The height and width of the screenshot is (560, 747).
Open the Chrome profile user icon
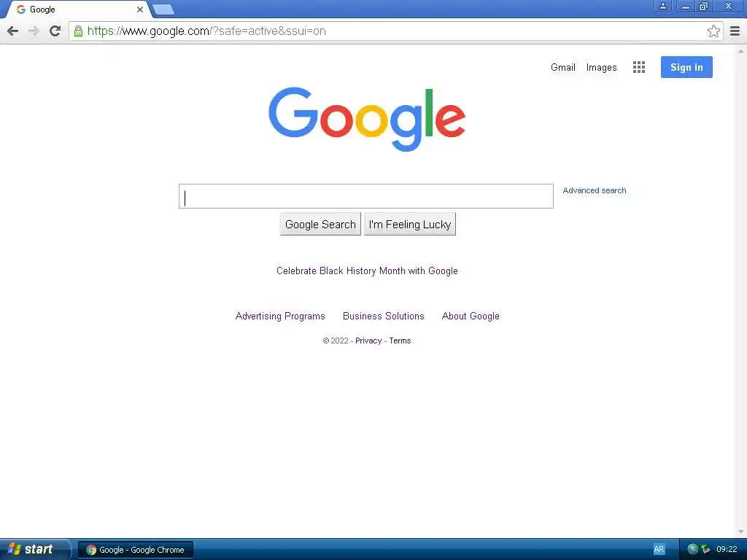662,6
